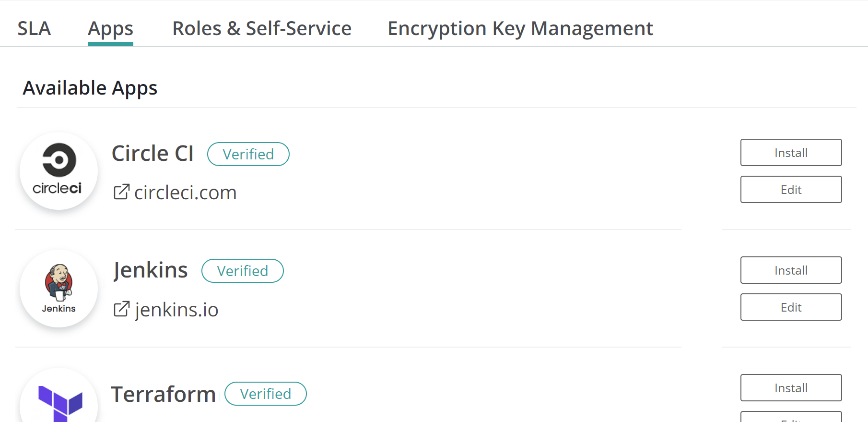The width and height of the screenshot is (868, 422).
Task: Click Verified badge next to Terraform
Action: [x=265, y=394]
